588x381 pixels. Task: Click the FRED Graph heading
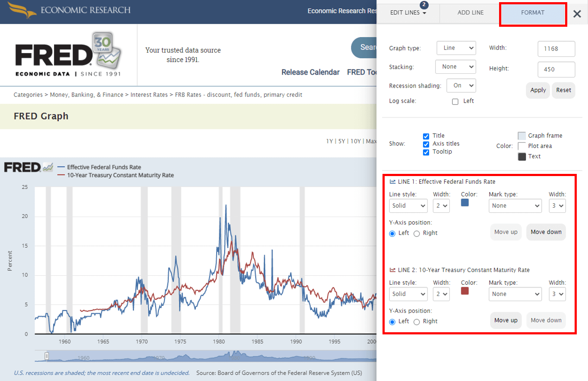tap(41, 116)
